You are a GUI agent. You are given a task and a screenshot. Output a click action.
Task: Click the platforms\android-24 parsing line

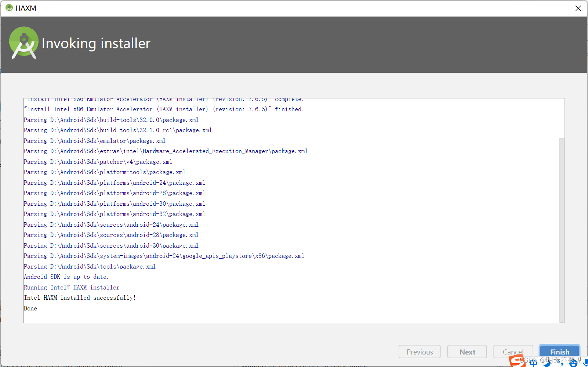115,183
